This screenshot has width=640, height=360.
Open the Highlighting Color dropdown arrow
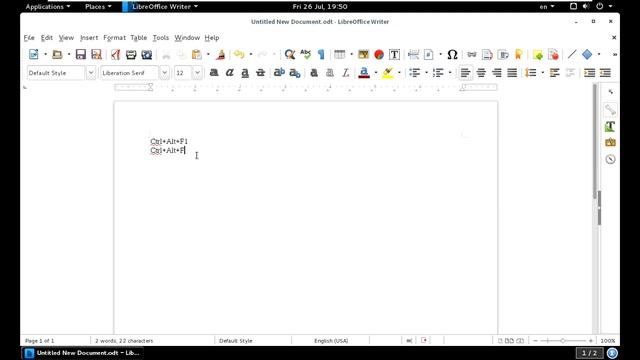click(x=399, y=73)
